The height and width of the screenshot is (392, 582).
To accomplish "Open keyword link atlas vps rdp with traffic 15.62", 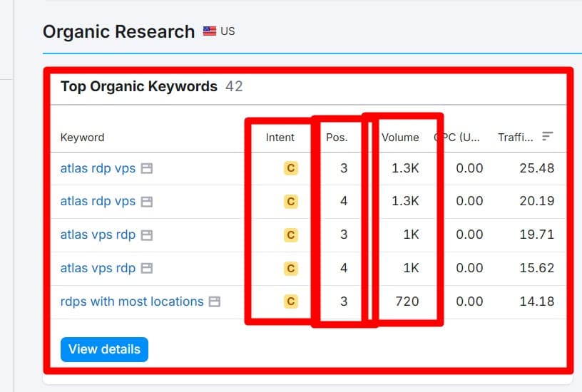I will pyautogui.click(x=98, y=268).
